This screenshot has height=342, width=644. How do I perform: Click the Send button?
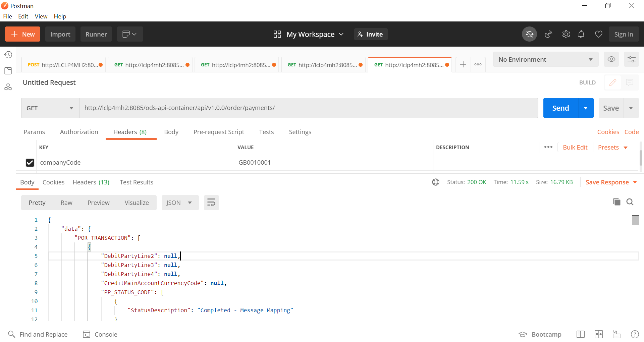tap(560, 108)
